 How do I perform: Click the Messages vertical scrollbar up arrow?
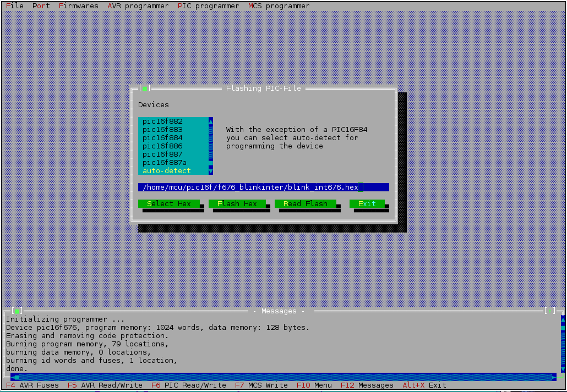[563, 319]
